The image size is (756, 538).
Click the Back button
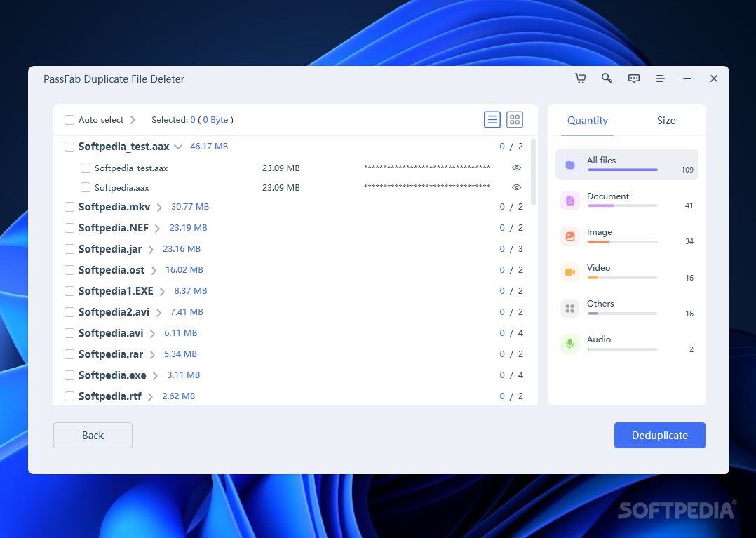point(93,436)
